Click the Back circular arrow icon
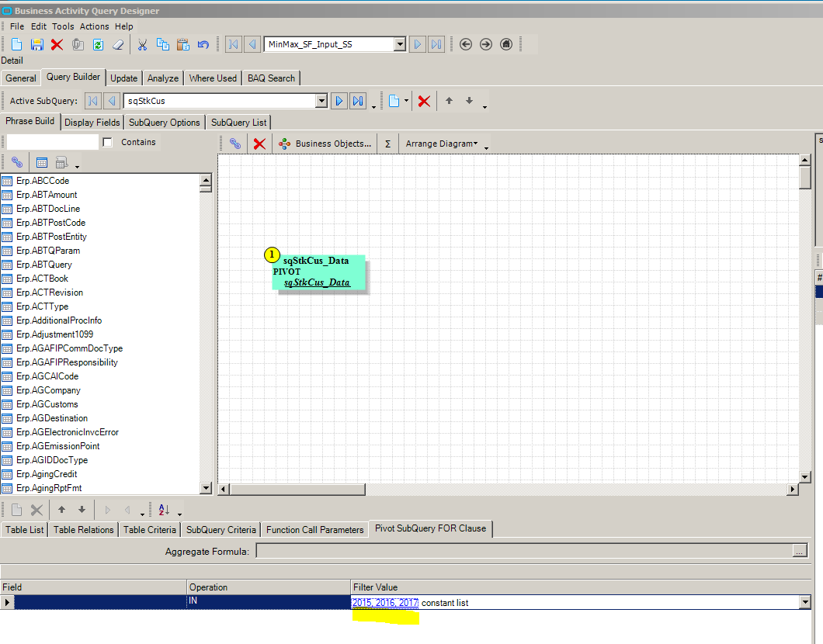Screen dimensions: 823x644 point(466,44)
